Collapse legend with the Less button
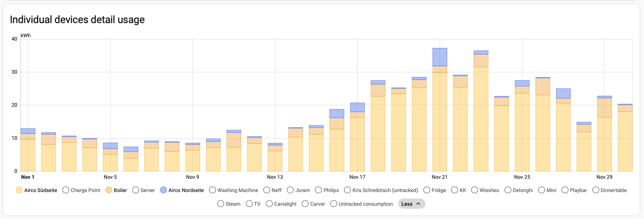 point(411,204)
